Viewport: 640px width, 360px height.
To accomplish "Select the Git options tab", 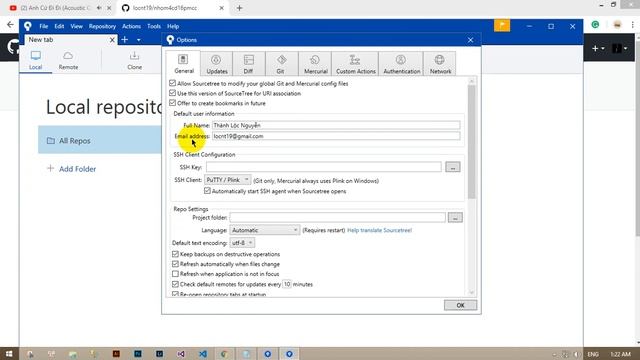I will point(281,64).
